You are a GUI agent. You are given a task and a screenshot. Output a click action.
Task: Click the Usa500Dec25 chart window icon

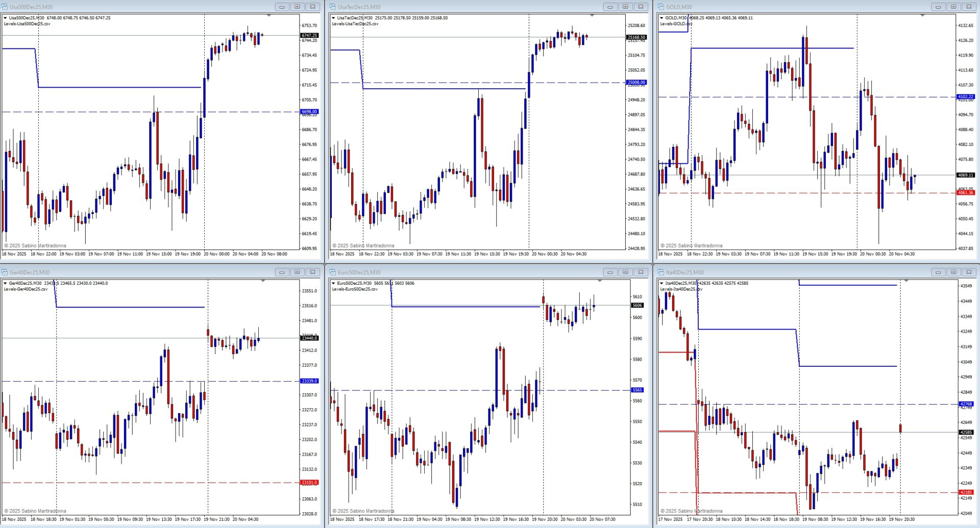5,7
